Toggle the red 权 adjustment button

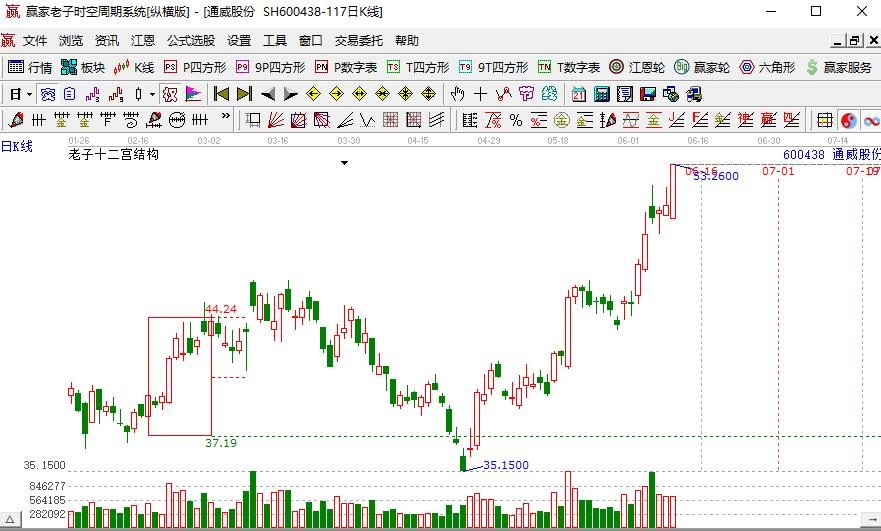pyautogui.click(x=170, y=94)
